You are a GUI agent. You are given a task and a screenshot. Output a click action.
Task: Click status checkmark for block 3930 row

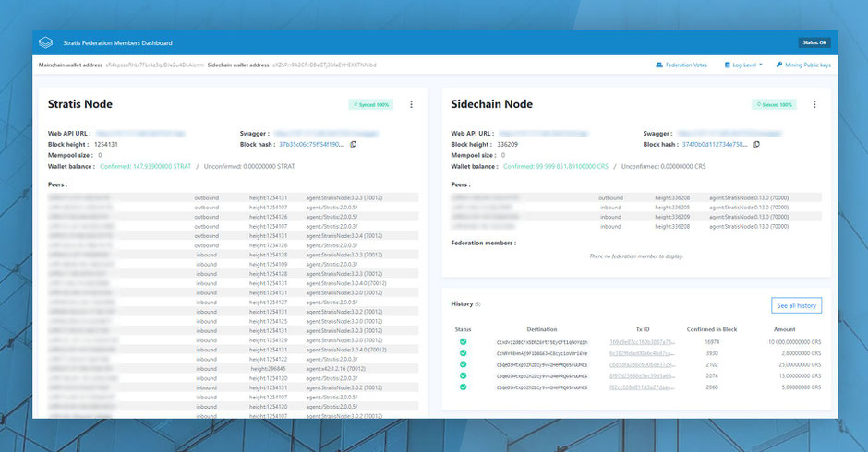click(x=463, y=353)
